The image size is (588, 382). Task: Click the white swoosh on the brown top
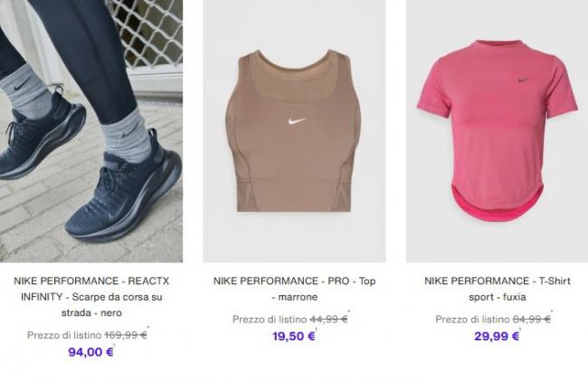pos(297,121)
